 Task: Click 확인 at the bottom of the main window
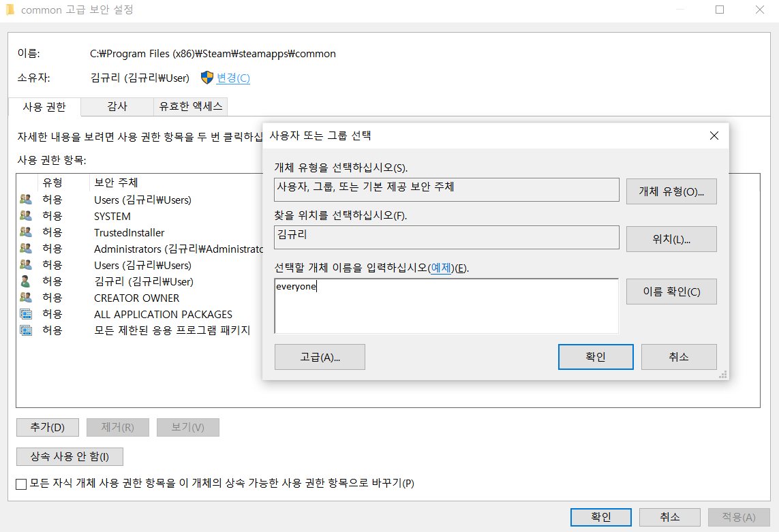pyautogui.click(x=600, y=517)
